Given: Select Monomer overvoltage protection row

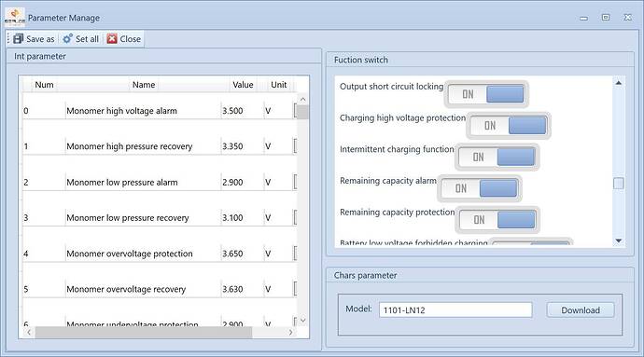Looking at the screenshot, I should click(160, 254).
